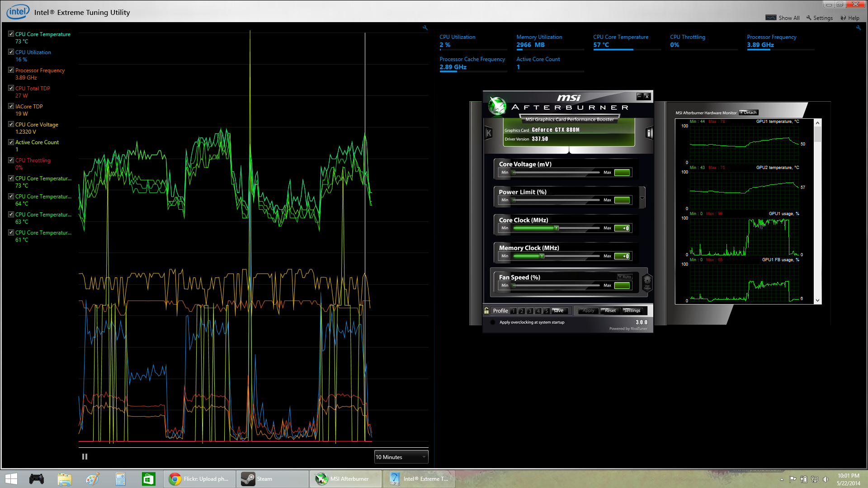Pause the monitoring graph
Image resolution: width=868 pixels, height=488 pixels.
(x=85, y=457)
